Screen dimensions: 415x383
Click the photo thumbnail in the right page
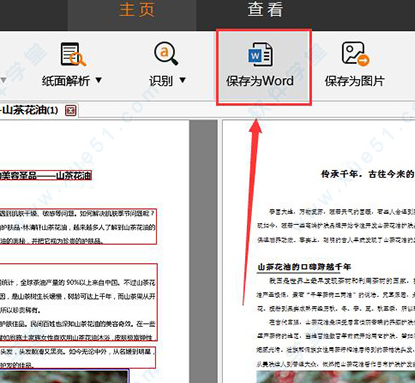(336, 377)
